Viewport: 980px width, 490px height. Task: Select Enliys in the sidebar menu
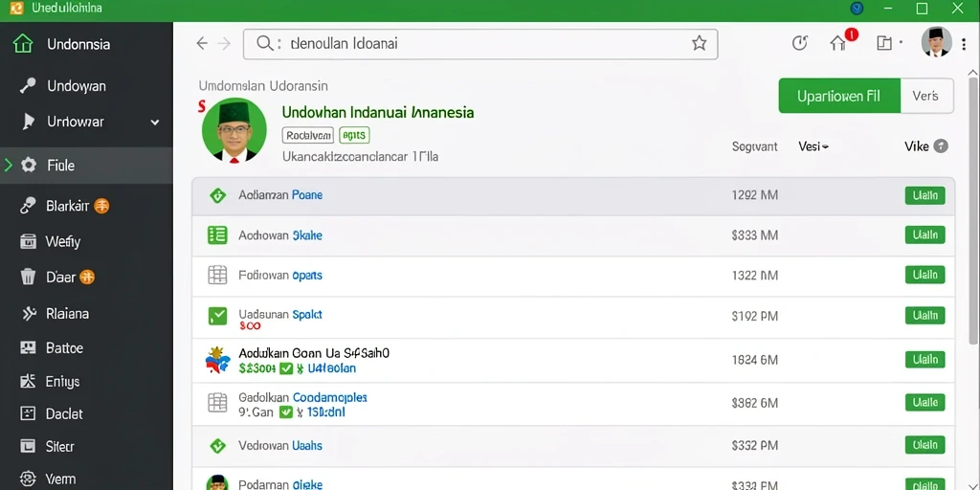tap(62, 381)
